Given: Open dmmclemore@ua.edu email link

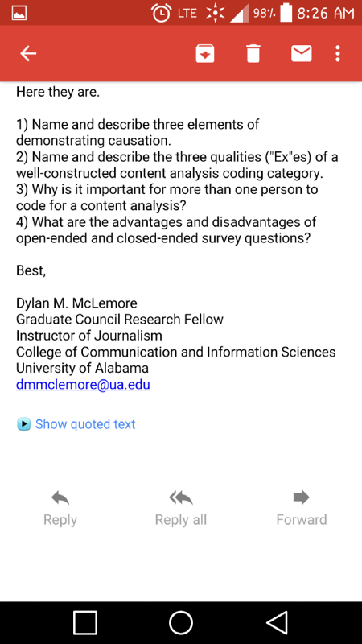Looking at the screenshot, I should click(x=83, y=385).
